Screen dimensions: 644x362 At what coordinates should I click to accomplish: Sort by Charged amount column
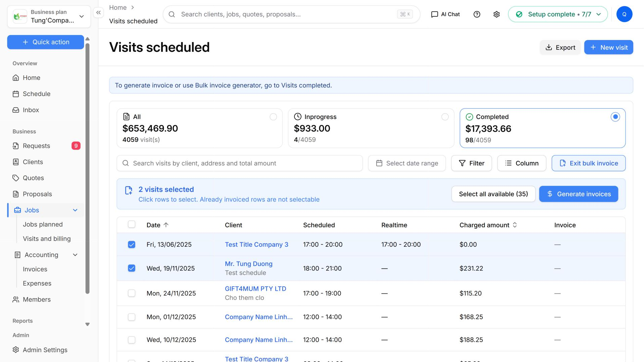click(x=488, y=225)
